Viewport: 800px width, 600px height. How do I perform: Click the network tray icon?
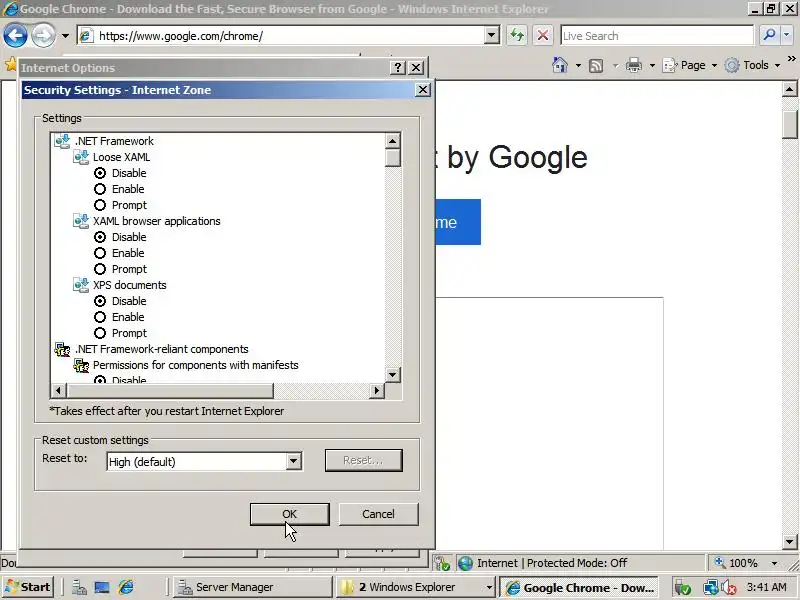click(710, 588)
